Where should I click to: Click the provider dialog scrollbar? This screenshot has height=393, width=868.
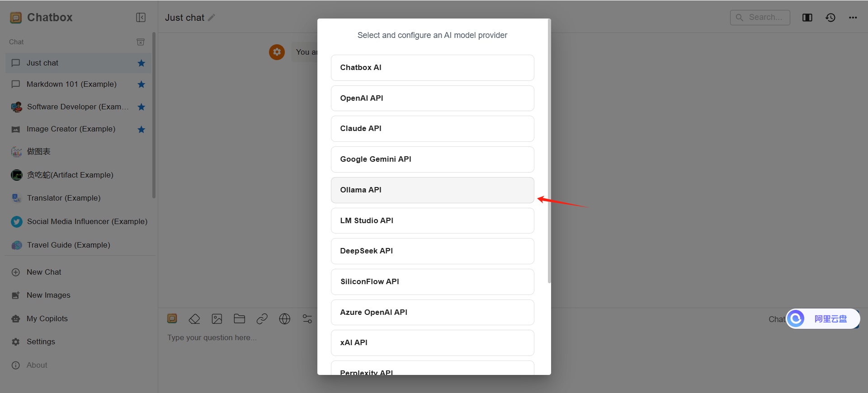pos(549,151)
